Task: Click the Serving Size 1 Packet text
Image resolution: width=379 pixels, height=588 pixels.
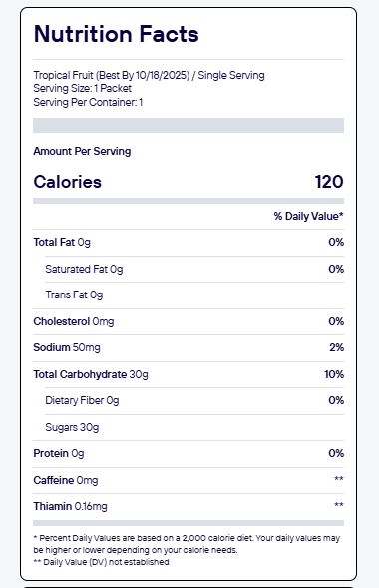Action: tap(83, 89)
